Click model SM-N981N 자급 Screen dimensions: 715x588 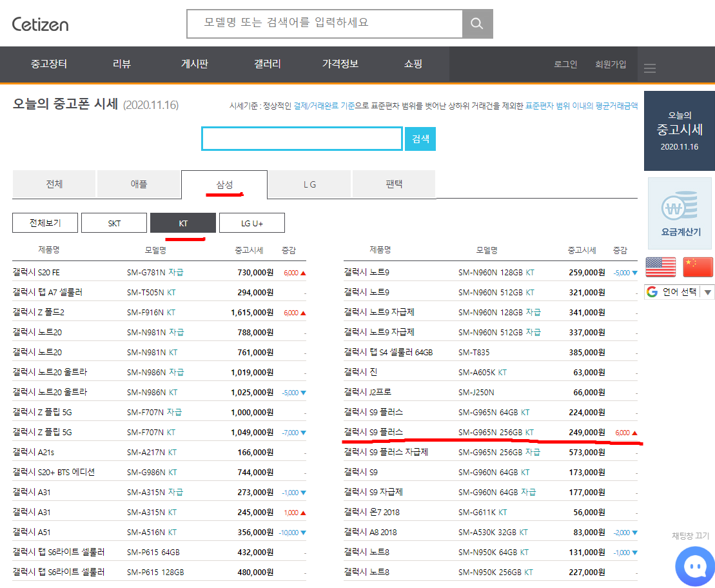click(x=155, y=333)
